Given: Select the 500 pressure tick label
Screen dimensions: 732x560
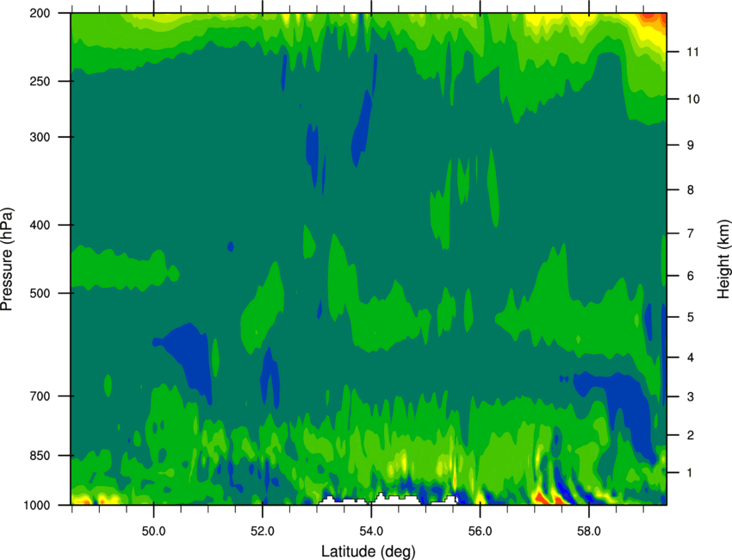Looking at the screenshot, I should (40, 293).
